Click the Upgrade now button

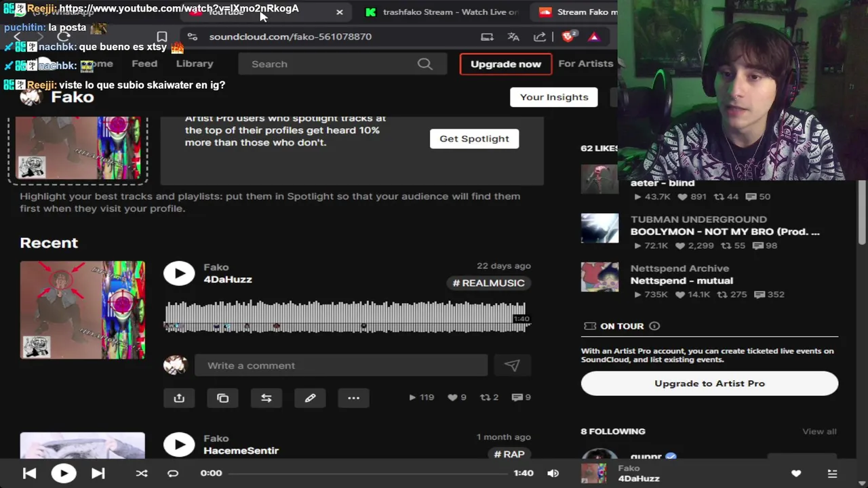pos(506,64)
